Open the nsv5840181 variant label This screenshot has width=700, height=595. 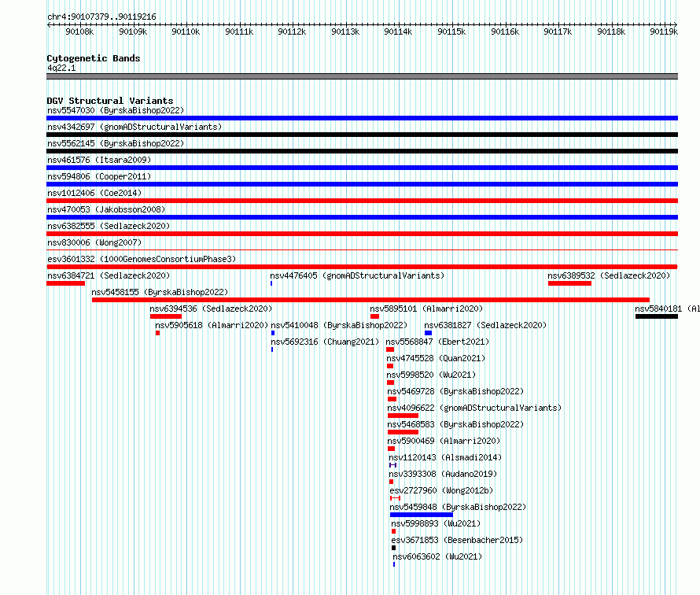click(667, 309)
